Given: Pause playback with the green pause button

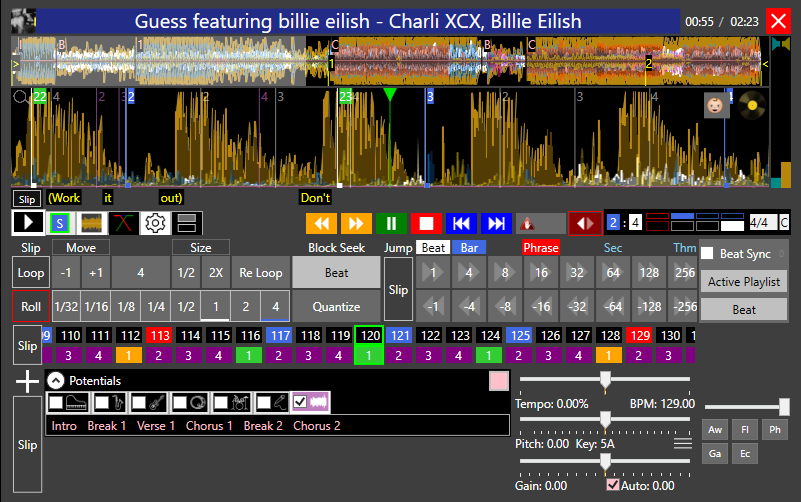Looking at the screenshot, I should pos(391,223).
